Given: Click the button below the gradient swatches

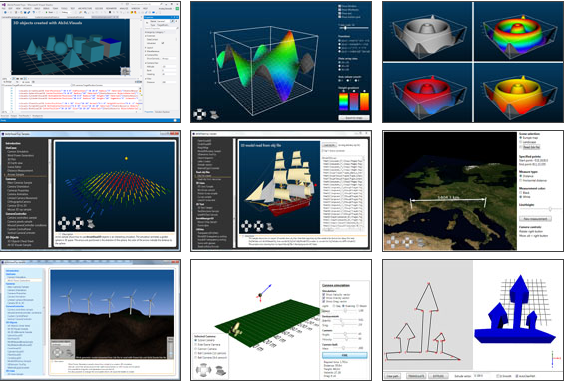Looking at the screenshot, I should pos(354,117).
